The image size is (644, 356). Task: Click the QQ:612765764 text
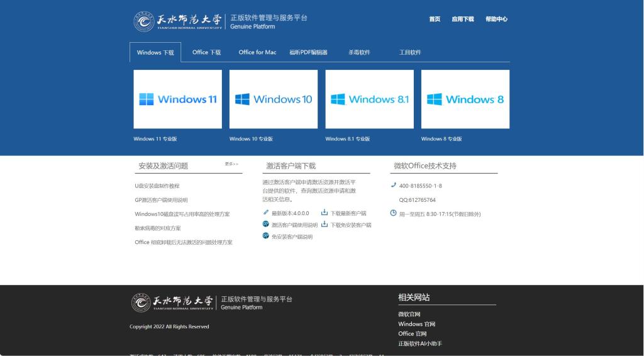tap(418, 200)
